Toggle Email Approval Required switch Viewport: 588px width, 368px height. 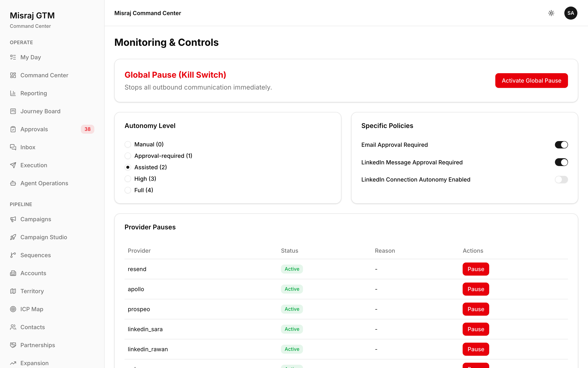(x=561, y=145)
